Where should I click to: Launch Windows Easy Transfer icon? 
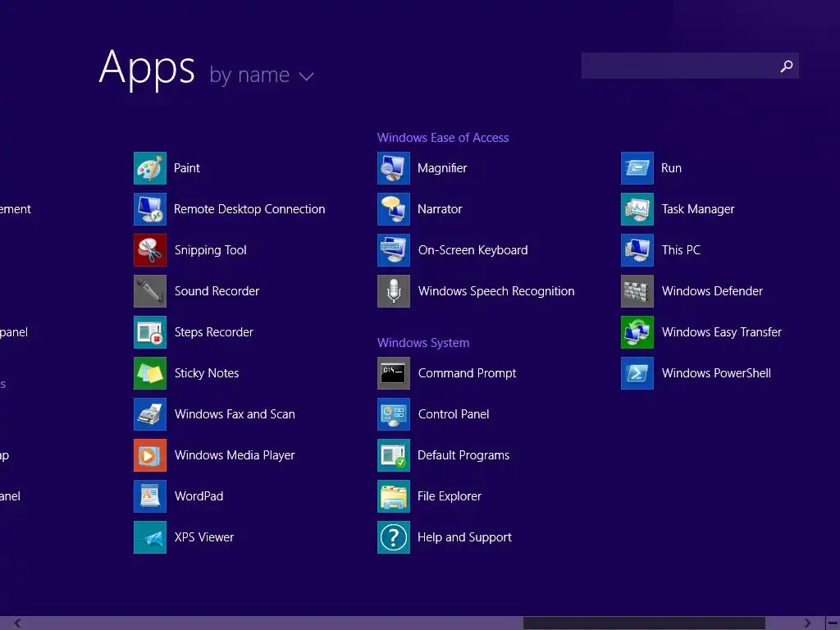coord(637,332)
